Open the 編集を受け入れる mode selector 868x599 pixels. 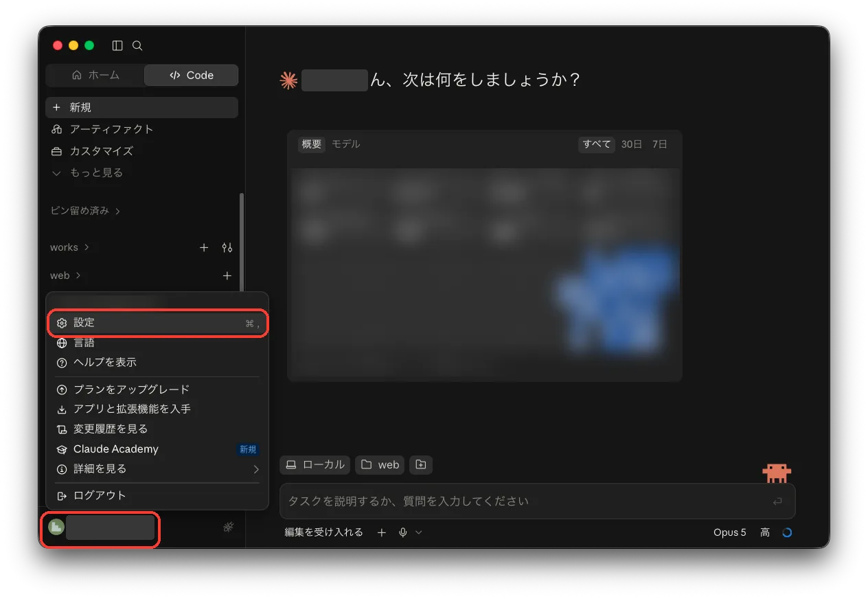[324, 532]
